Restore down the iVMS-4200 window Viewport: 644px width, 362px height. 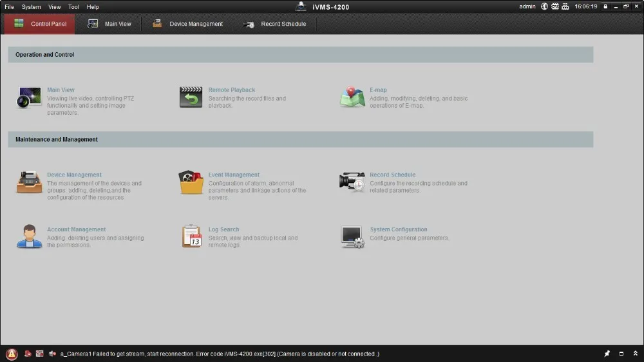point(625,6)
